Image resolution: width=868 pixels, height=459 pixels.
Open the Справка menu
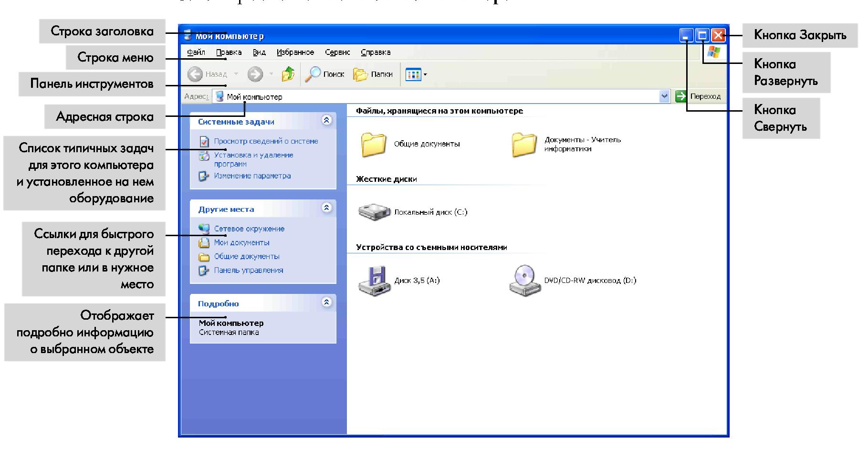coord(376,52)
